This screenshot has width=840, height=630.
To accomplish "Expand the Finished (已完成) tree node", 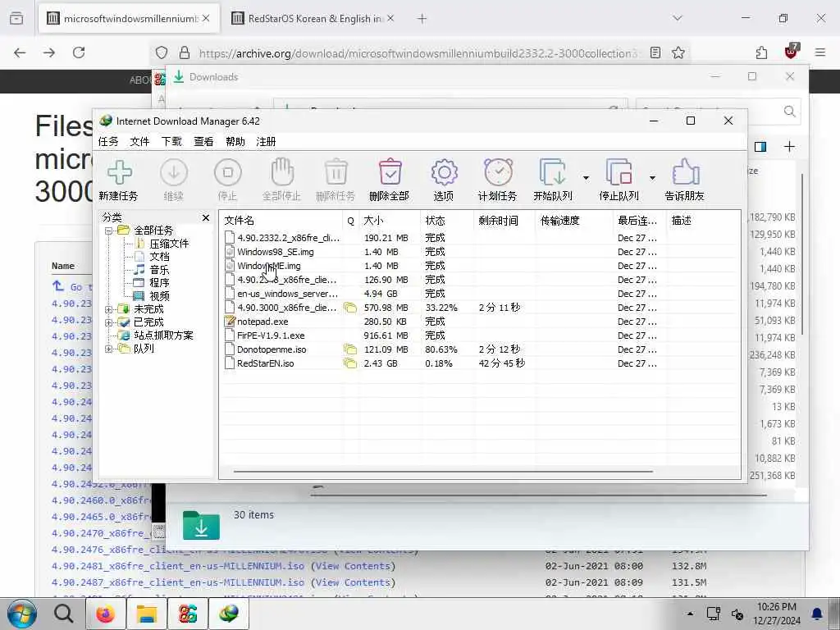I will coord(109,322).
